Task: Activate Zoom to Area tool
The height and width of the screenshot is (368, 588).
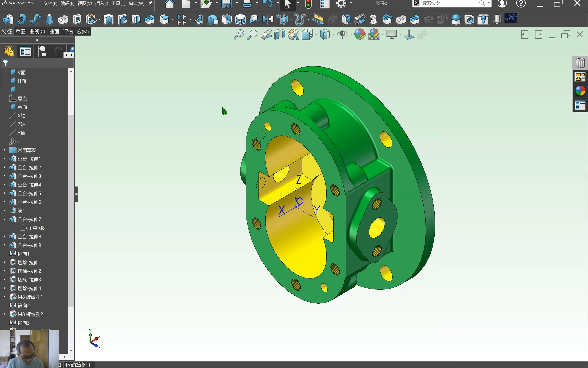Action: click(252, 35)
